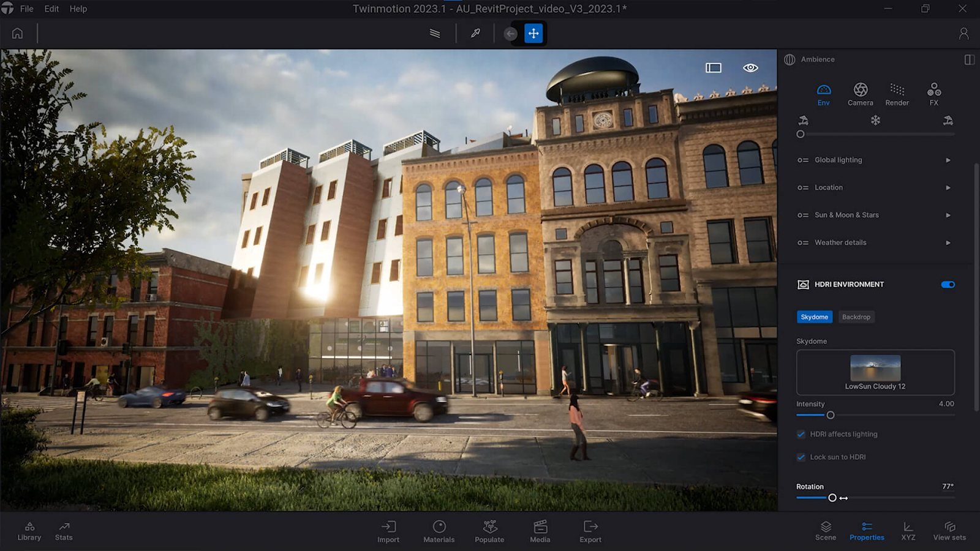This screenshot has height=551, width=980.
Task: Switch to the Camera tab
Action: (x=861, y=94)
